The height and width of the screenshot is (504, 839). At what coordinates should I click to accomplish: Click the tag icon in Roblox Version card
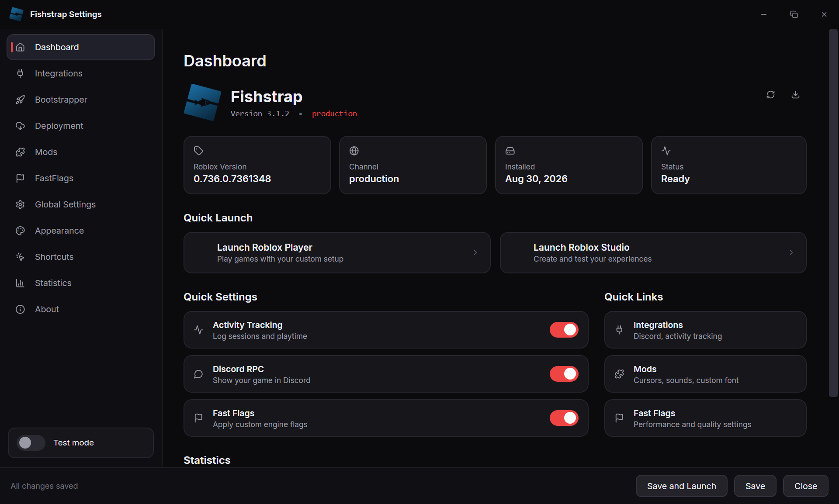[198, 151]
